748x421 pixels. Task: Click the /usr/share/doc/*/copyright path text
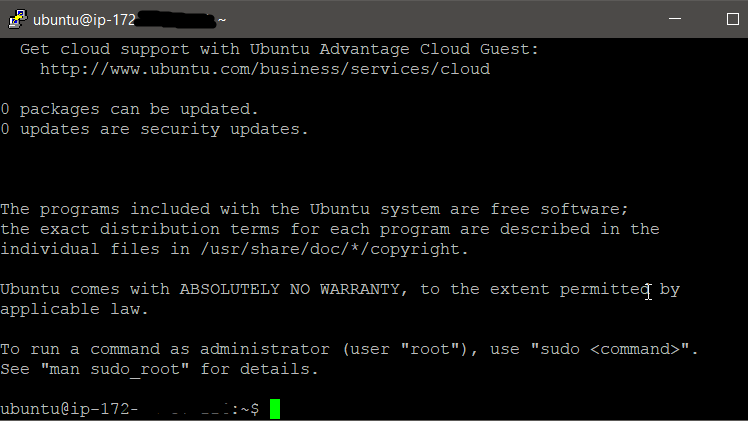(x=334, y=249)
